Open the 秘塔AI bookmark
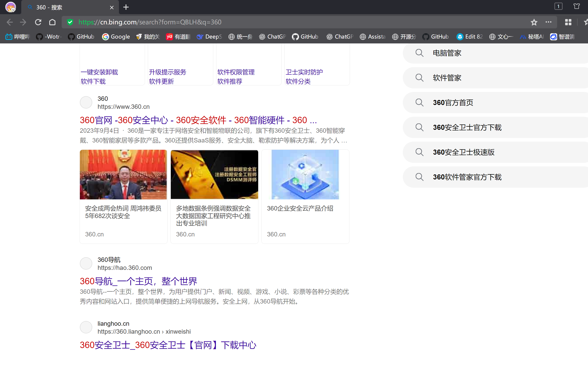 click(532, 37)
